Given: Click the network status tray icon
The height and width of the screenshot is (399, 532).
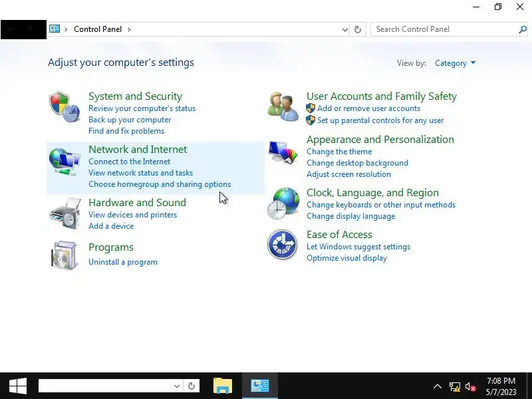Looking at the screenshot, I should pyautogui.click(x=455, y=386).
